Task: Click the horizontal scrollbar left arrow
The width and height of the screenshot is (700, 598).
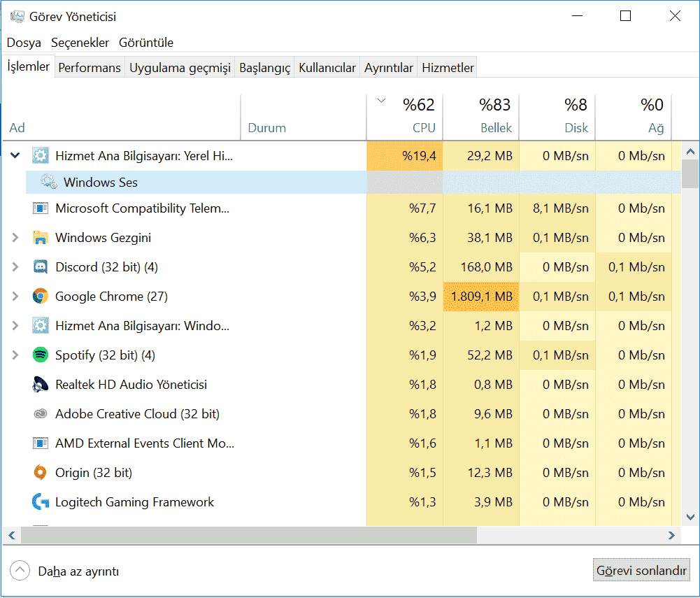Action: pyautogui.click(x=12, y=535)
